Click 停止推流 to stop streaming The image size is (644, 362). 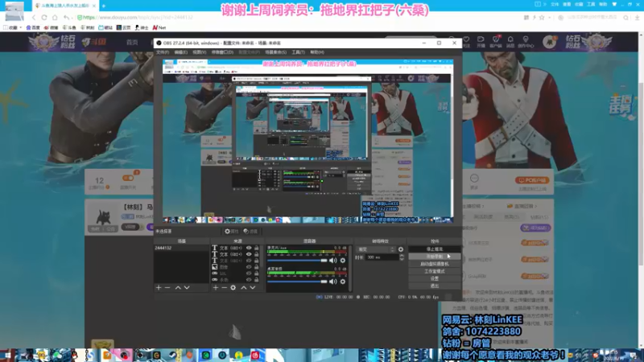click(435, 249)
